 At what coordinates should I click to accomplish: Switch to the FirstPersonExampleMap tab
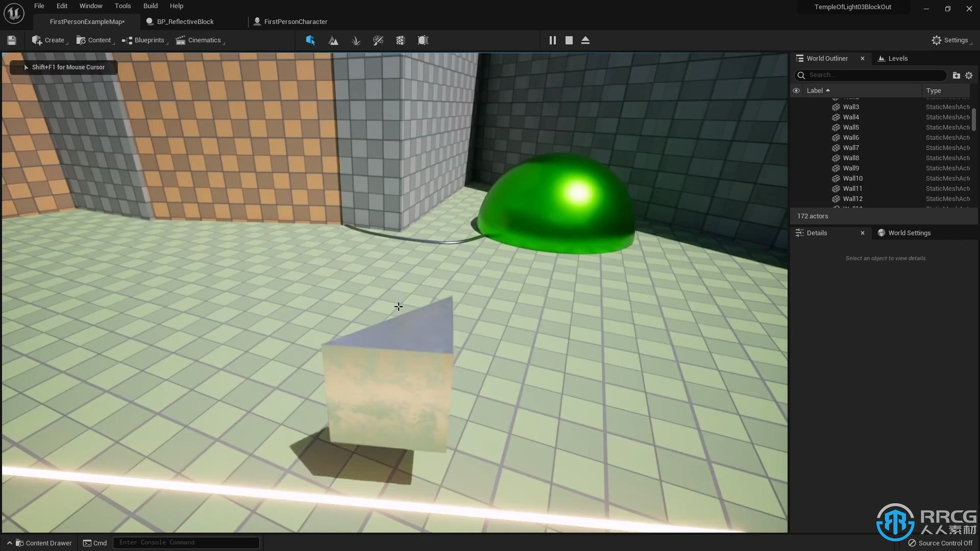coord(87,22)
